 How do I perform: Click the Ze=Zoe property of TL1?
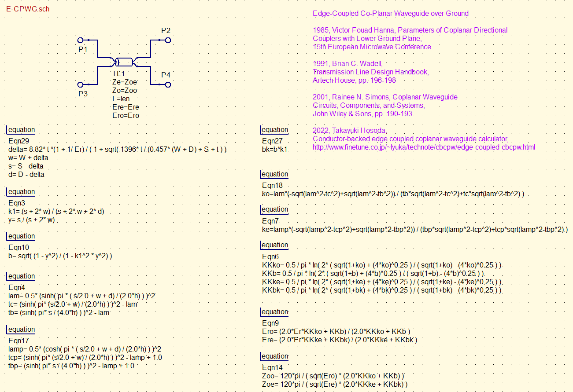pos(125,82)
